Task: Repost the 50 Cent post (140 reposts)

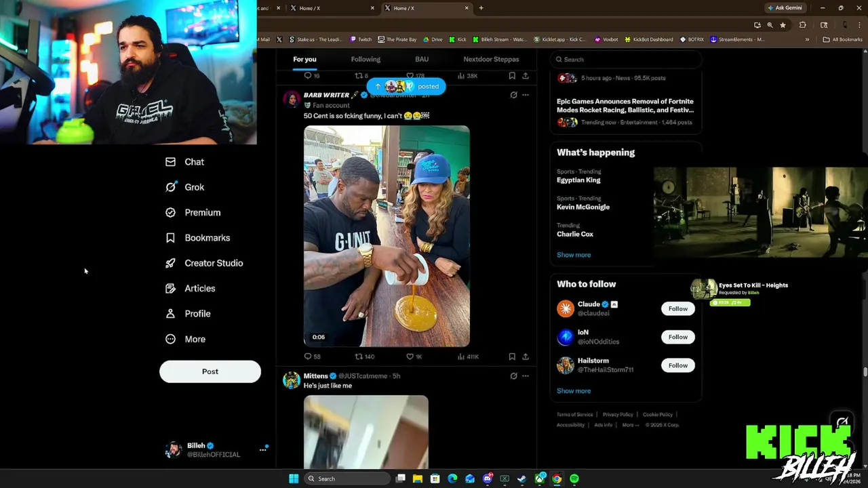Action: [365, 357]
